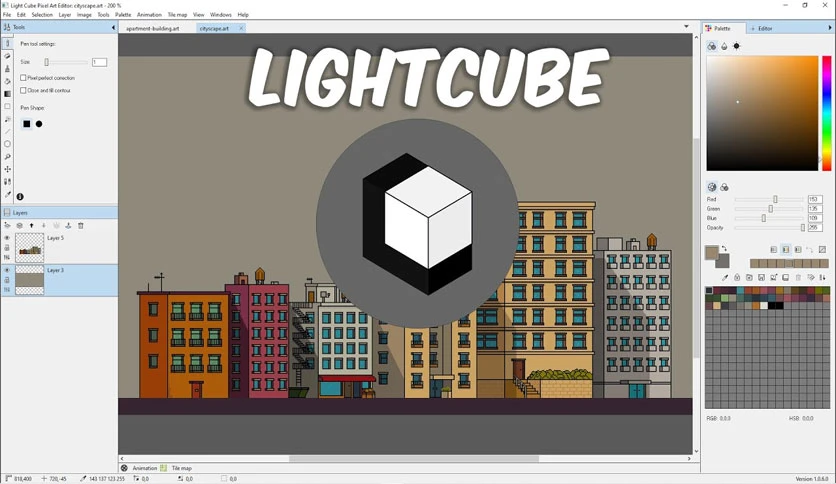Select the Color picker eyedropper tool
836x484 pixels.
[x=7, y=195]
